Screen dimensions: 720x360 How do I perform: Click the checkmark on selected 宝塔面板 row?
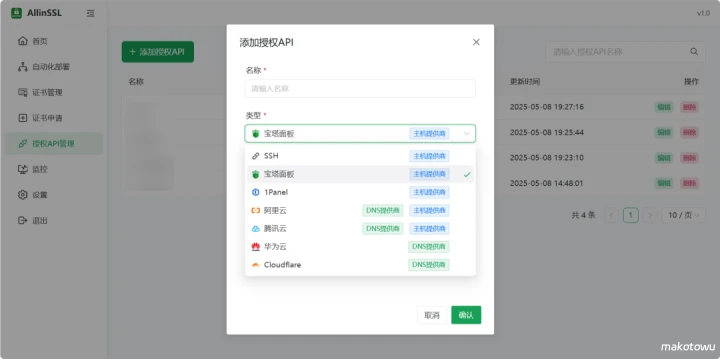[467, 174]
